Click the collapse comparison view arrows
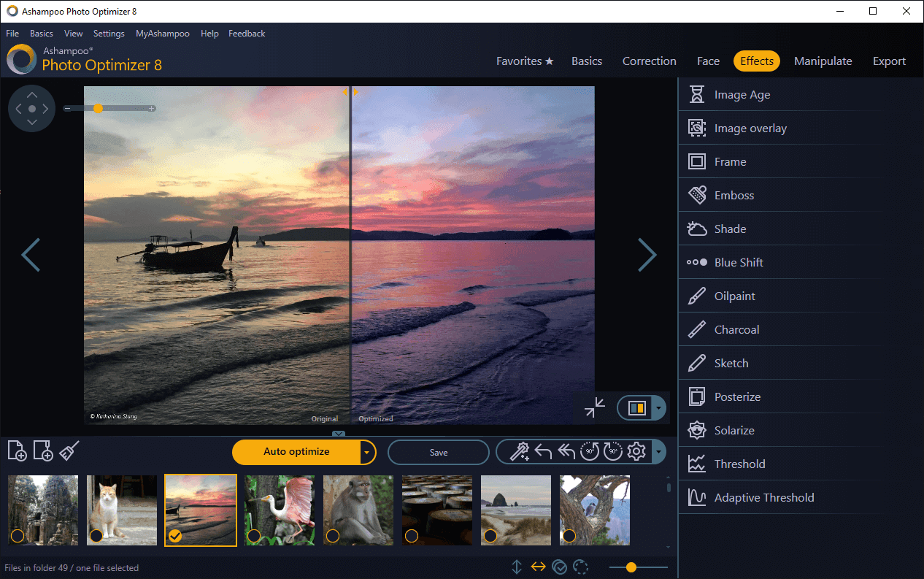The image size is (924, 579). pos(595,407)
